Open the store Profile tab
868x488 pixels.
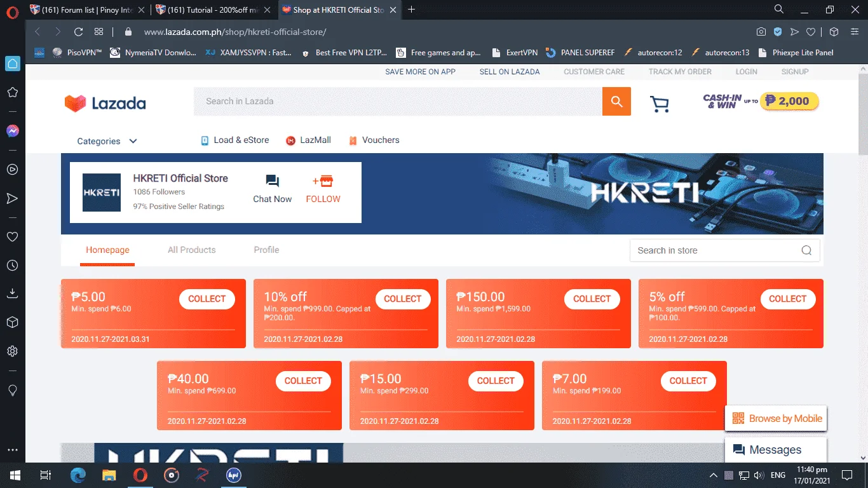[266, 250]
